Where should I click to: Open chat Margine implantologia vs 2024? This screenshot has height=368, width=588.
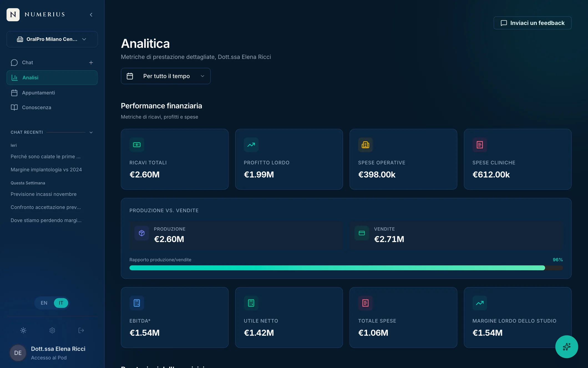coord(46,170)
